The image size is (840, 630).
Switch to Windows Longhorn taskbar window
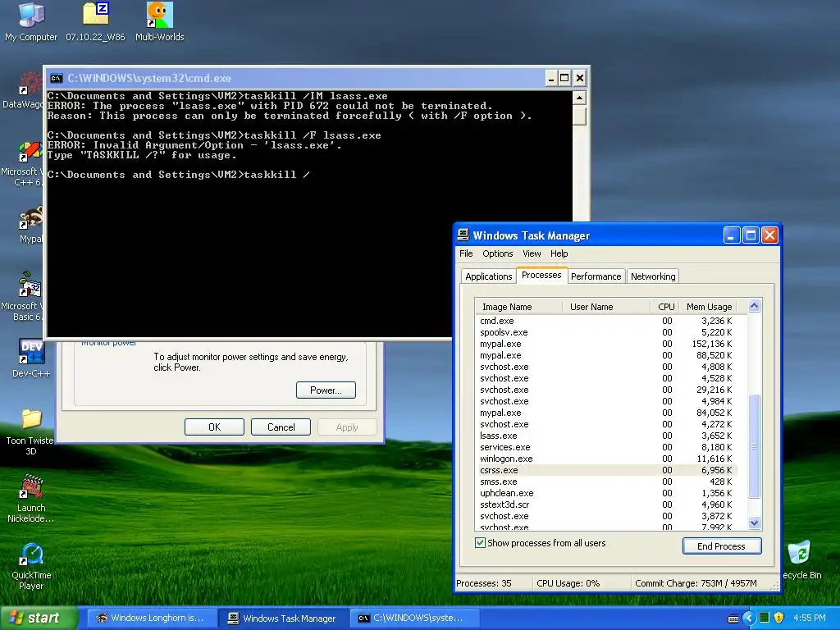click(151, 619)
